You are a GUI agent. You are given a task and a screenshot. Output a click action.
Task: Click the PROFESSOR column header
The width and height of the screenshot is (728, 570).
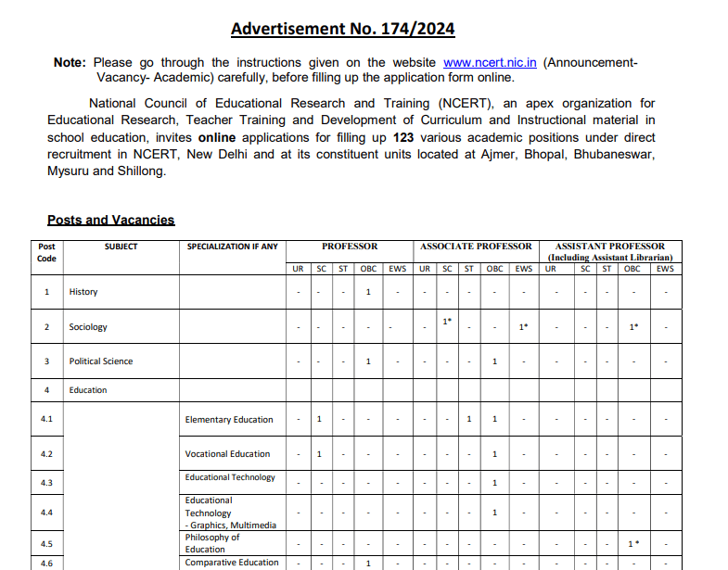[x=350, y=247]
